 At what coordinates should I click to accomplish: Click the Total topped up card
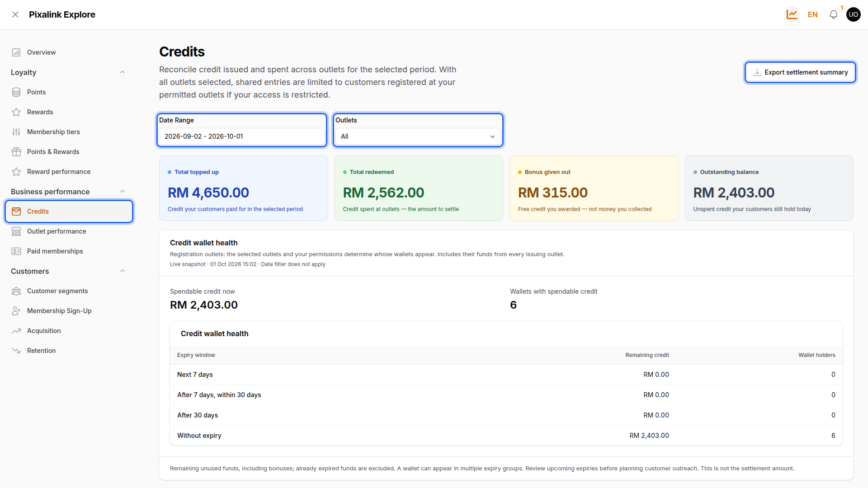pos(243,188)
